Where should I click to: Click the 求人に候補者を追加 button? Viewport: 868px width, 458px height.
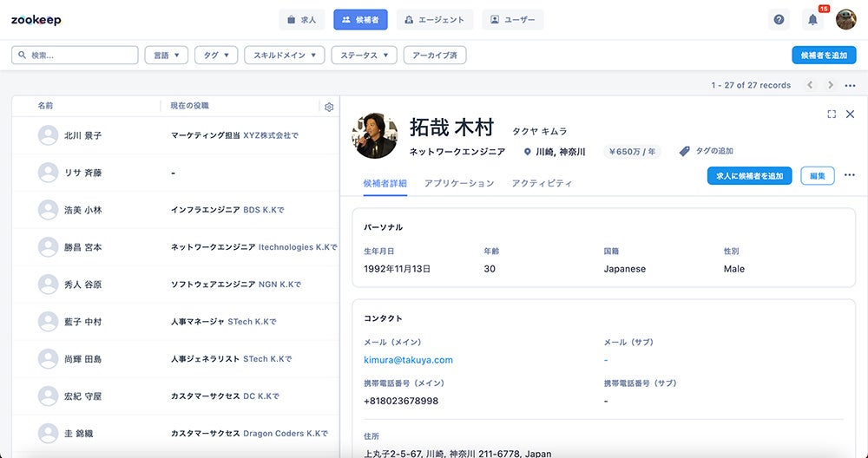point(750,176)
